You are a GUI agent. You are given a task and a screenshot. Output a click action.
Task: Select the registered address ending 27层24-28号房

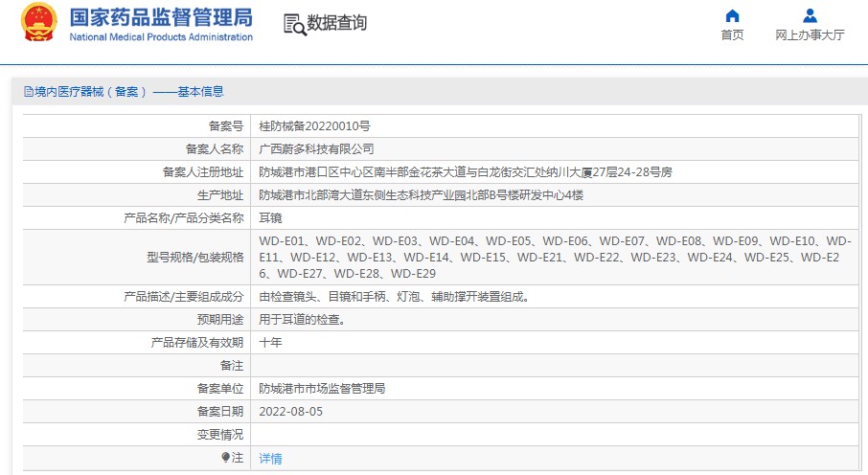(x=466, y=172)
